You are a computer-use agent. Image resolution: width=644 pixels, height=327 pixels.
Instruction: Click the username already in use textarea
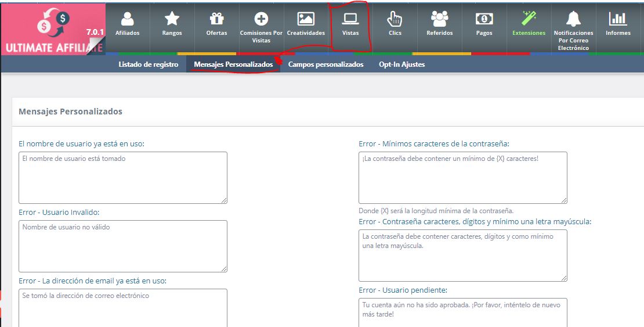tap(122, 178)
